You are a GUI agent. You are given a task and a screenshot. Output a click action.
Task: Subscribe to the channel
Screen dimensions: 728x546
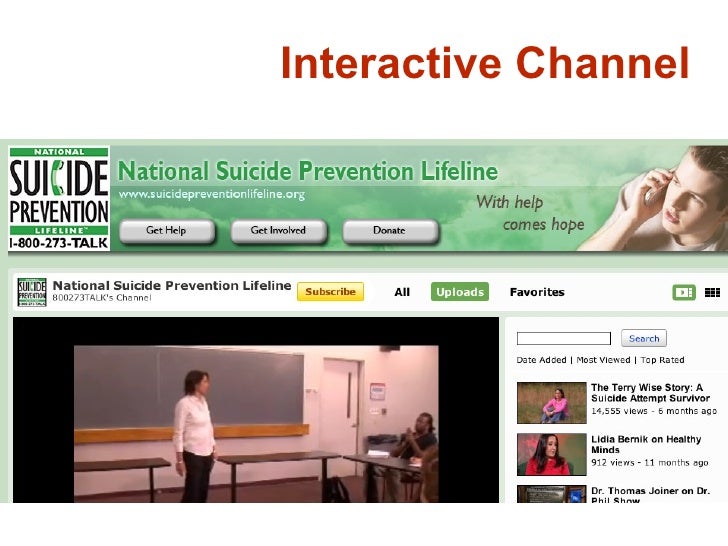coord(330,292)
